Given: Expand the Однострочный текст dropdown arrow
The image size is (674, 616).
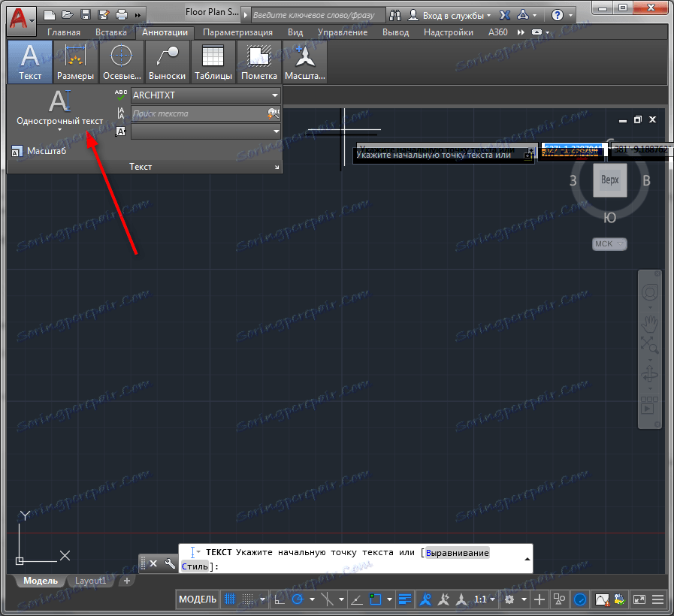Looking at the screenshot, I should (60, 129).
